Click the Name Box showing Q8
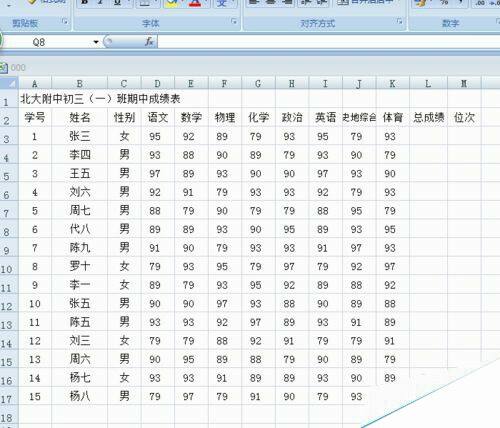Viewport: 500px width, 428px height. point(47,42)
